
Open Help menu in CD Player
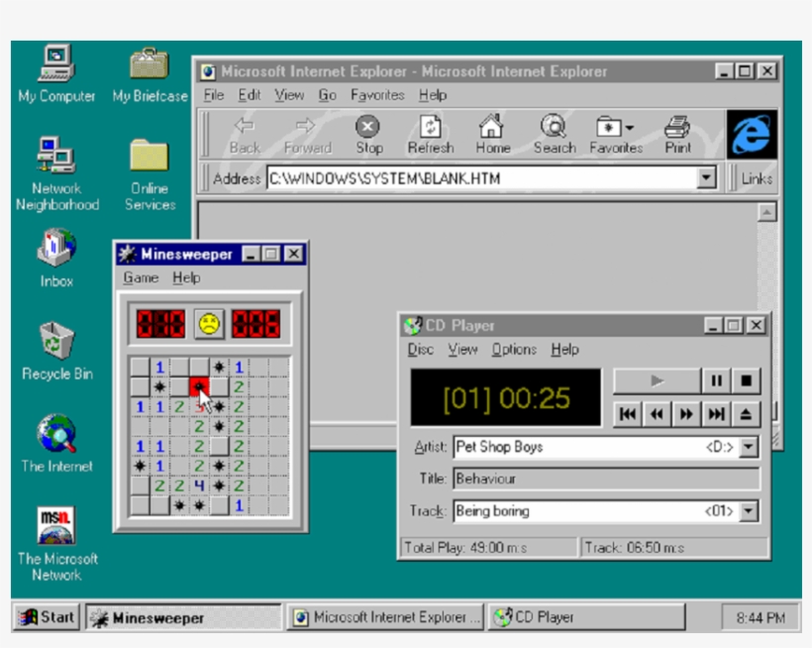point(564,350)
